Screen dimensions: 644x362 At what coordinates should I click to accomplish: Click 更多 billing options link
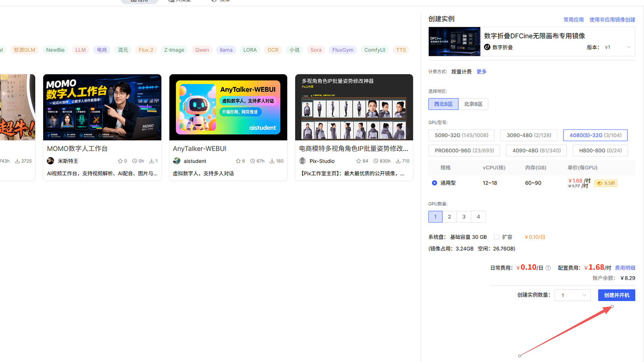point(481,72)
